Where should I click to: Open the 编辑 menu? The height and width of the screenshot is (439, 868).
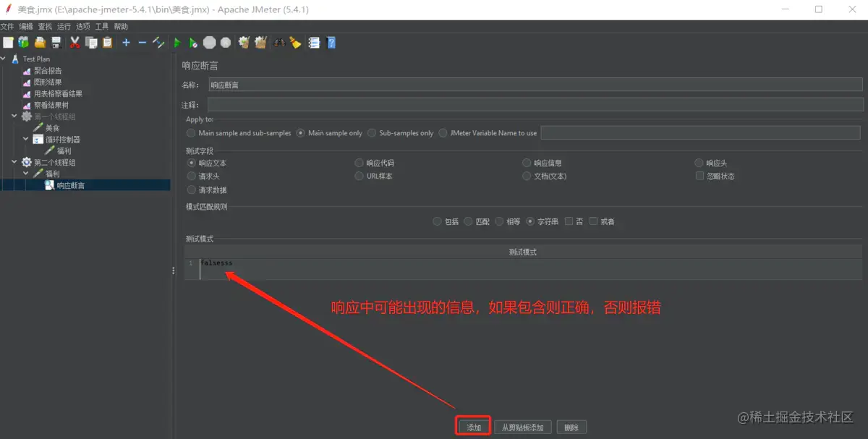[27, 27]
